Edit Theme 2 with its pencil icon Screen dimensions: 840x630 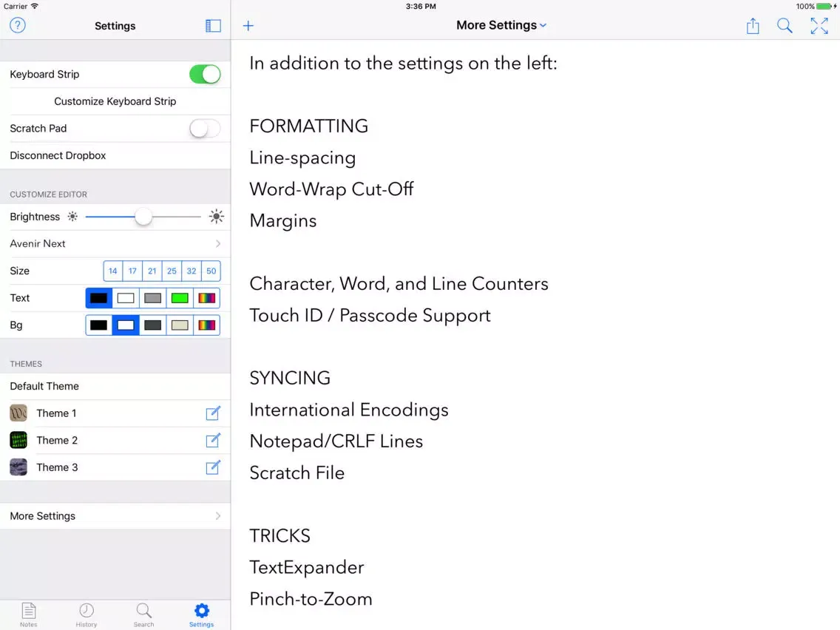pos(213,441)
